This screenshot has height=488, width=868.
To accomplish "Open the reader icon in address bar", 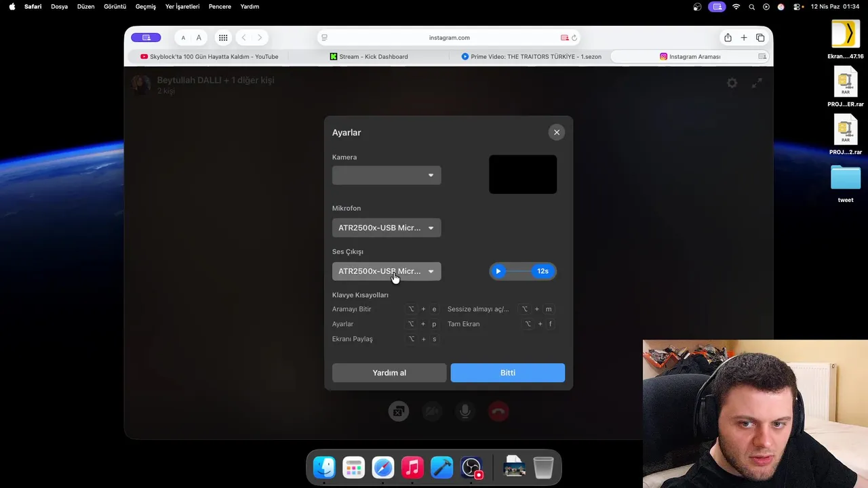I will pos(325,38).
